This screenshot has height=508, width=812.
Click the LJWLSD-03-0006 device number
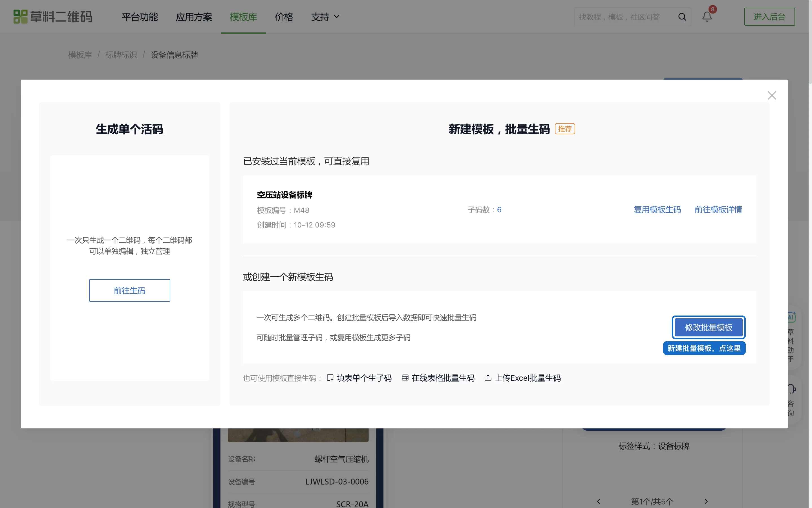(337, 481)
